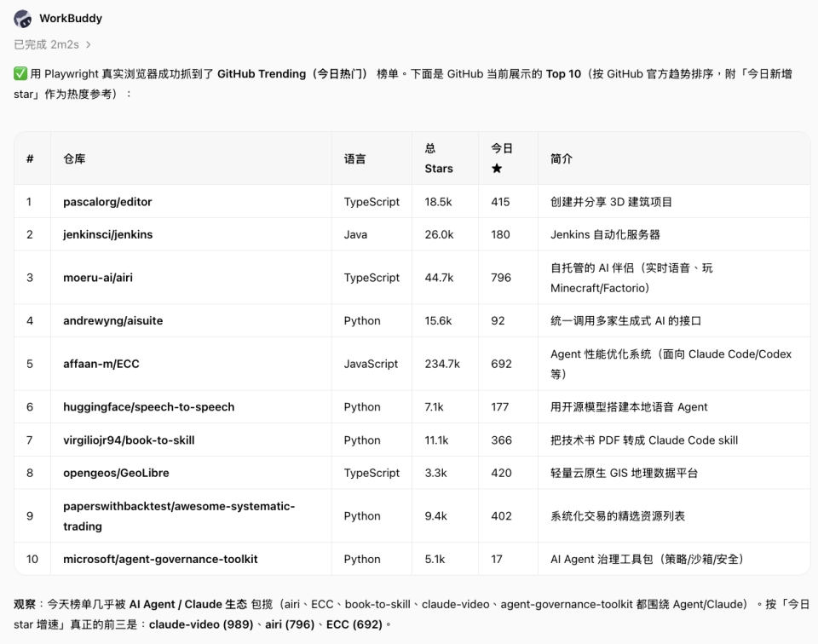This screenshot has width=818, height=644.
Task: Click the '把技术书 PDF 转成 Claude Code skill' description
Action: (x=644, y=440)
